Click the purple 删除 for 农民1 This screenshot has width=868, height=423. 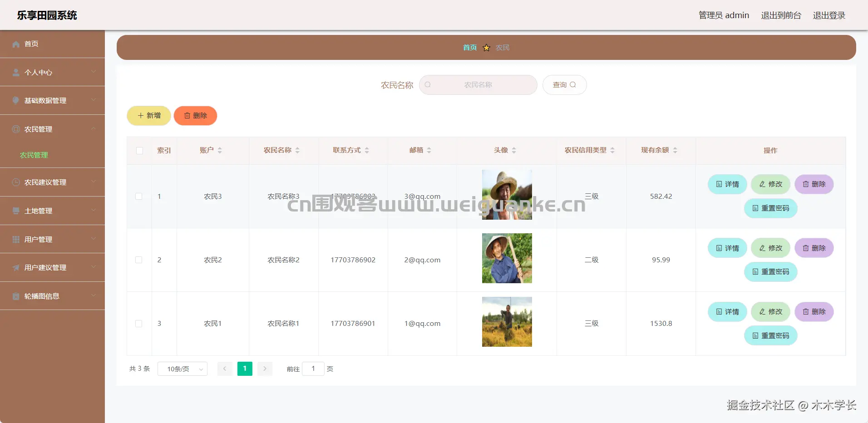point(814,312)
